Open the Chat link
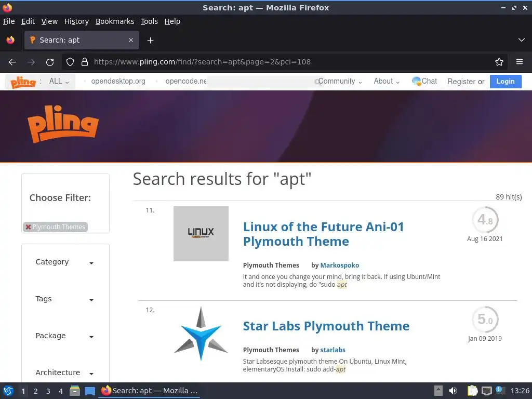Screen dimensions: 532x399 pyautogui.click(x=429, y=81)
